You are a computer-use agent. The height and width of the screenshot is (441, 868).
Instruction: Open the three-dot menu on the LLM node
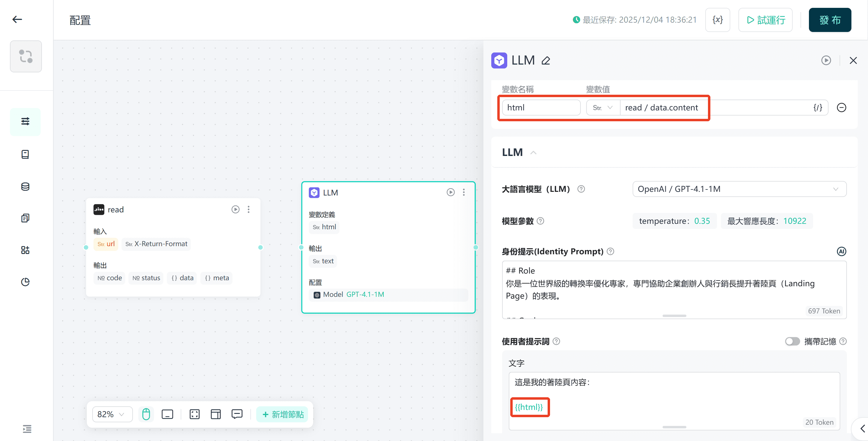pos(464,192)
